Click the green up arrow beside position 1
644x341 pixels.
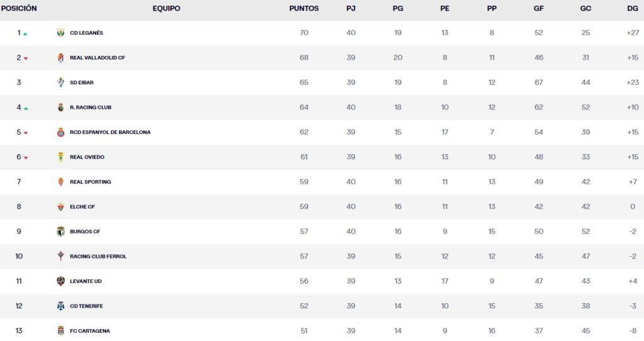[x=25, y=34]
